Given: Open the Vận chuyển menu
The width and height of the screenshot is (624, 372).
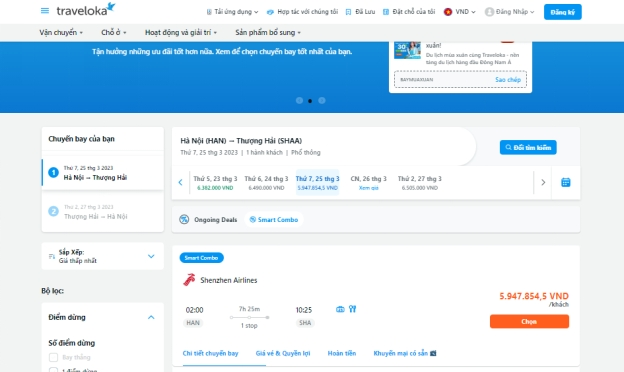Looking at the screenshot, I should (x=61, y=33).
